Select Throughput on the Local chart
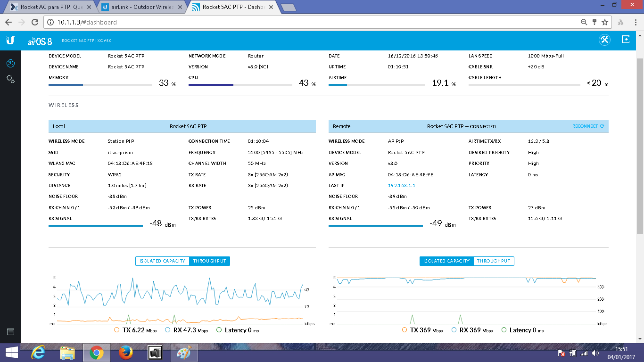Image resolution: width=644 pixels, height=362 pixels. click(x=209, y=261)
